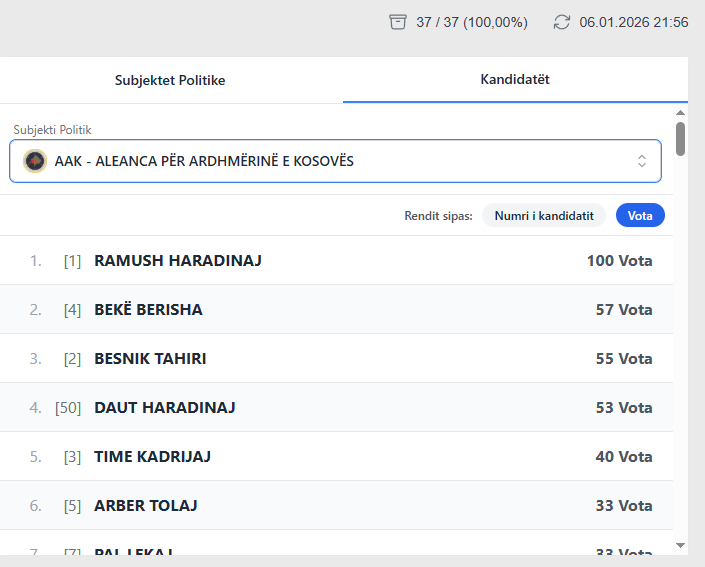Click scrollbar up arrow
The width and height of the screenshot is (705, 567).
[x=681, y=113]
